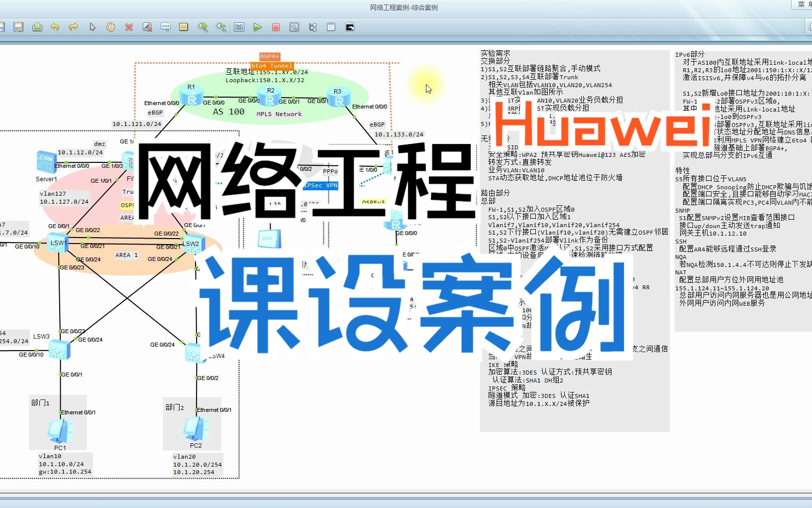Screen dimensions: 812x508
Task: Click the 'AS 100' label text
Action: pyautogui.click(x=229, y=112)
